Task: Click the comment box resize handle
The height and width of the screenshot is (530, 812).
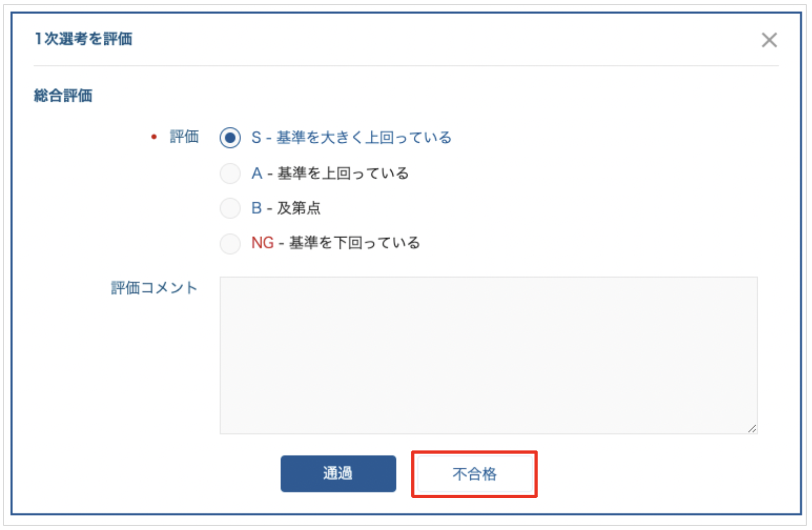Action: tap(752, 429)
